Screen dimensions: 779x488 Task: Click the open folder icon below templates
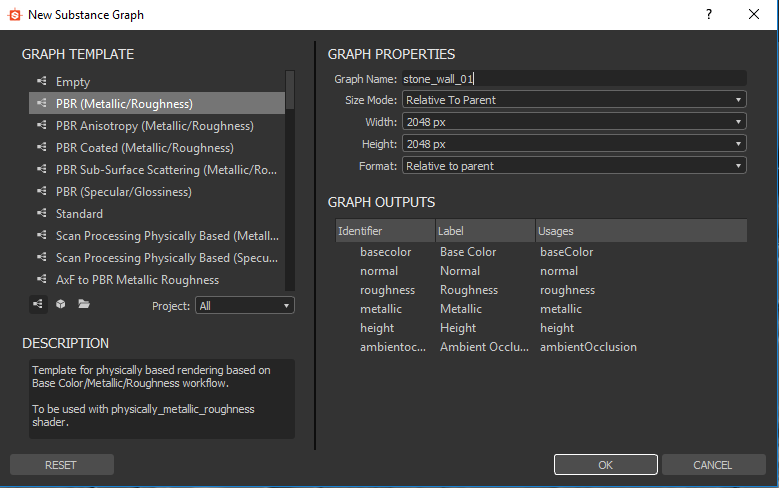tap(84, 304)
